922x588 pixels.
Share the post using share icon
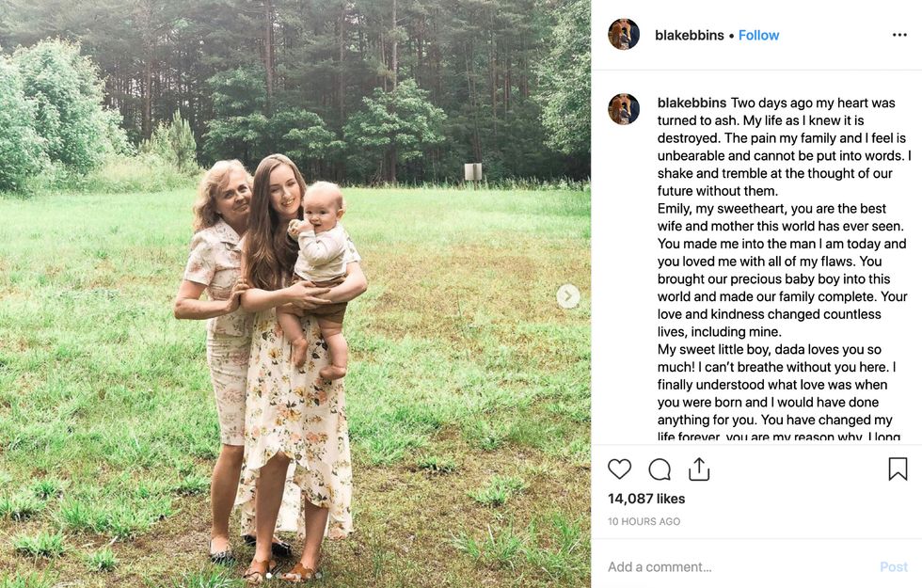pos(699,469)
